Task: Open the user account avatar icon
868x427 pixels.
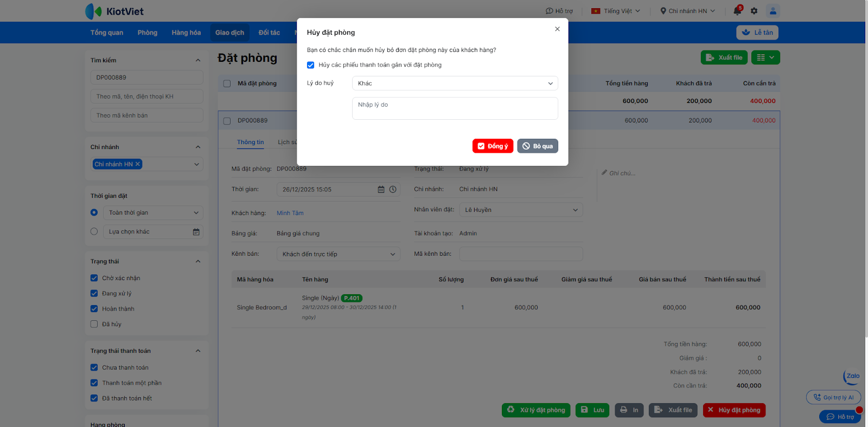Action: (x=773, y=11)
